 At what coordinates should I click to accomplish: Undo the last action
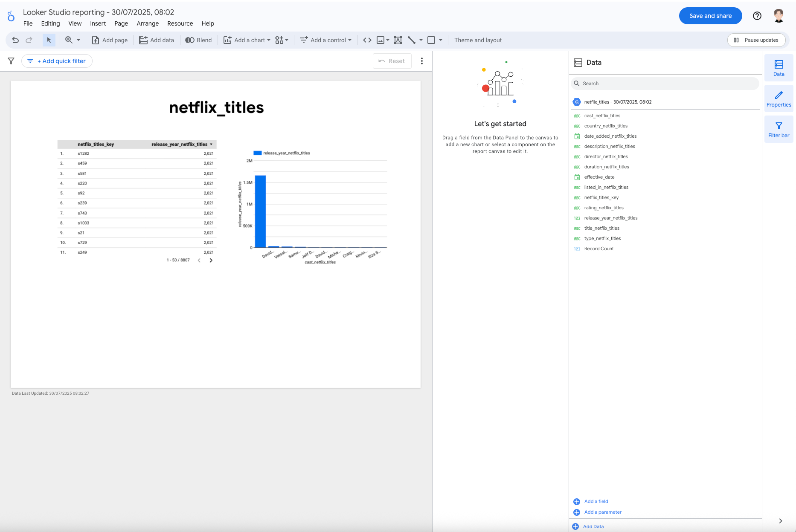coord(15,40)
